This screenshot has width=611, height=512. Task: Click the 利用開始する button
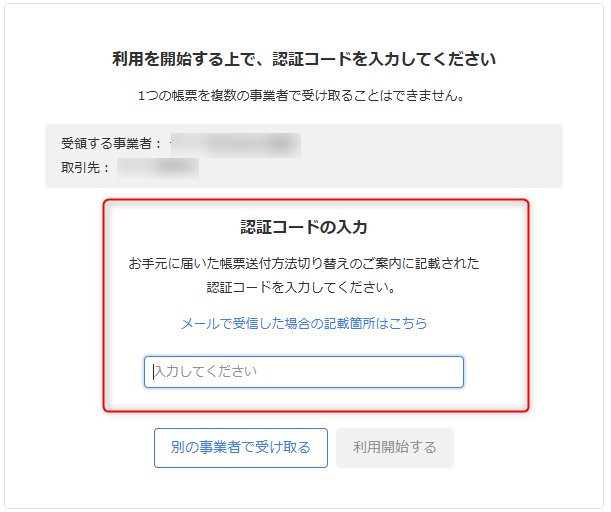(395, 448)
